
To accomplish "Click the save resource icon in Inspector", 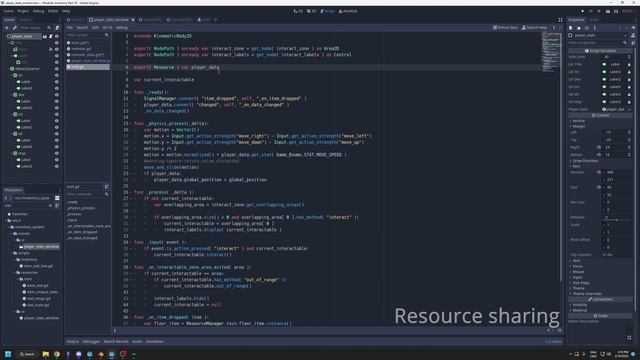I will [x=587, y=28].
